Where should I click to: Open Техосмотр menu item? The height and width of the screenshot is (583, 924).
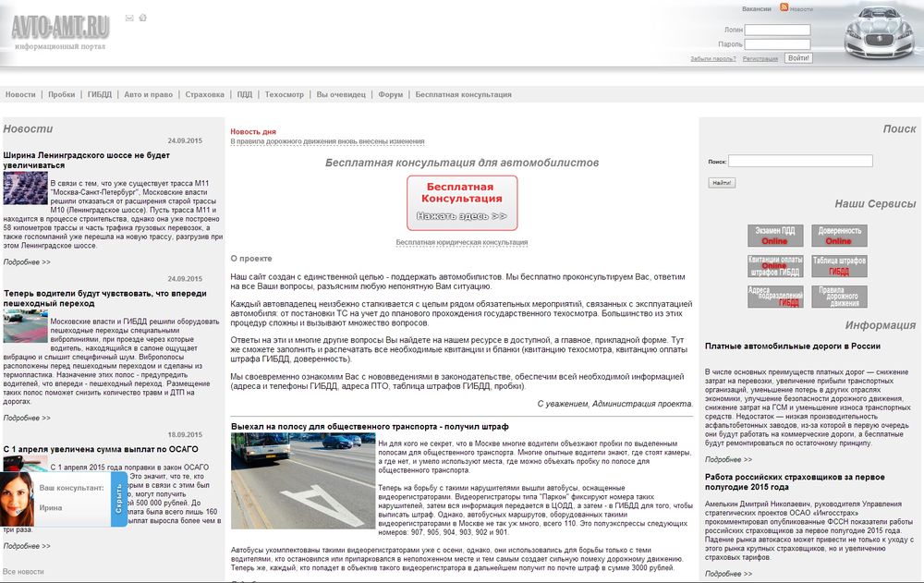[x=284, y=94]
